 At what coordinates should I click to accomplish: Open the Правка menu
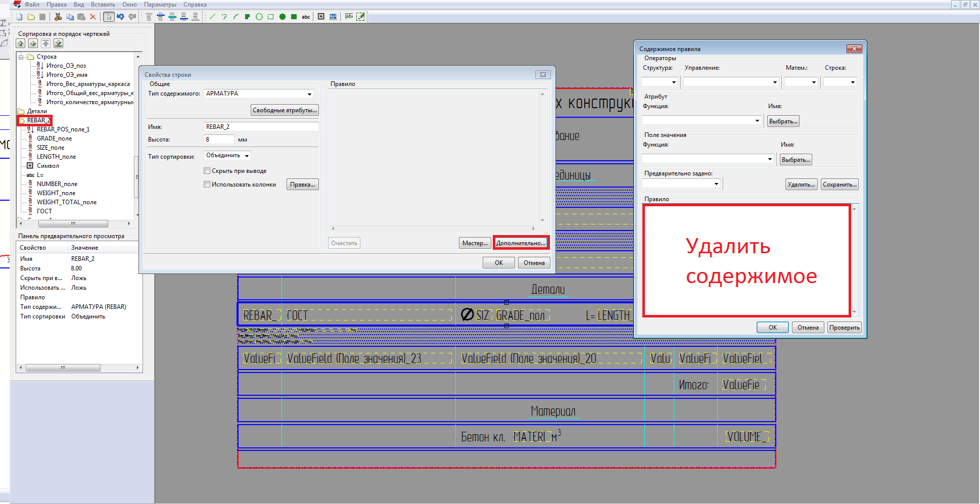tap(57, 5)
